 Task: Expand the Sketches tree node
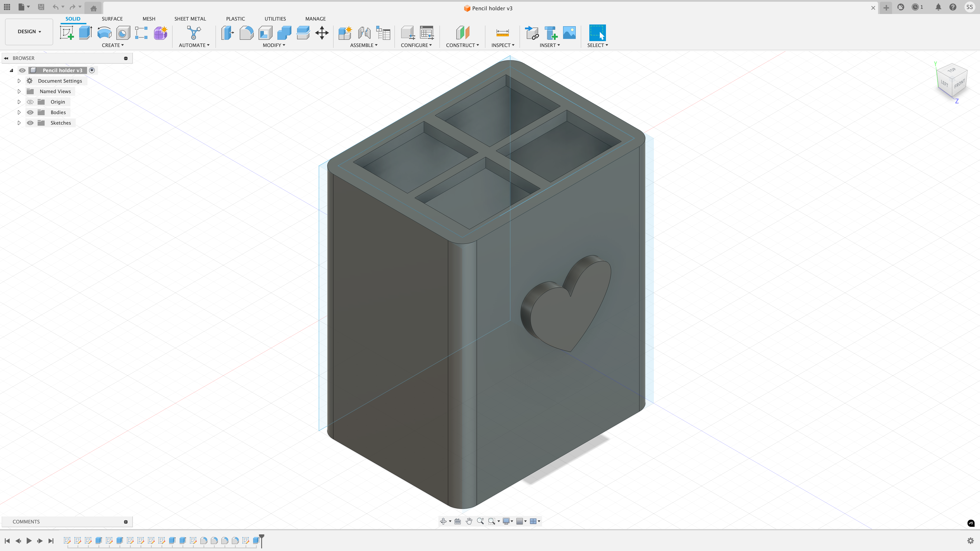19,123
